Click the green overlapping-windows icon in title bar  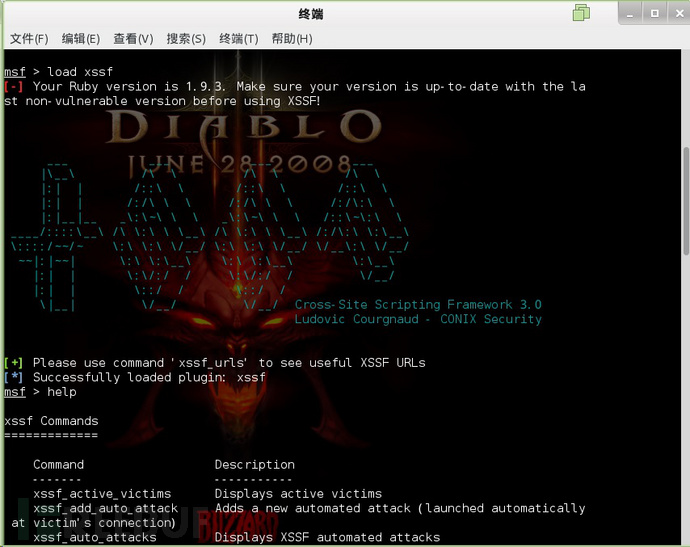(x=581, y=13)
